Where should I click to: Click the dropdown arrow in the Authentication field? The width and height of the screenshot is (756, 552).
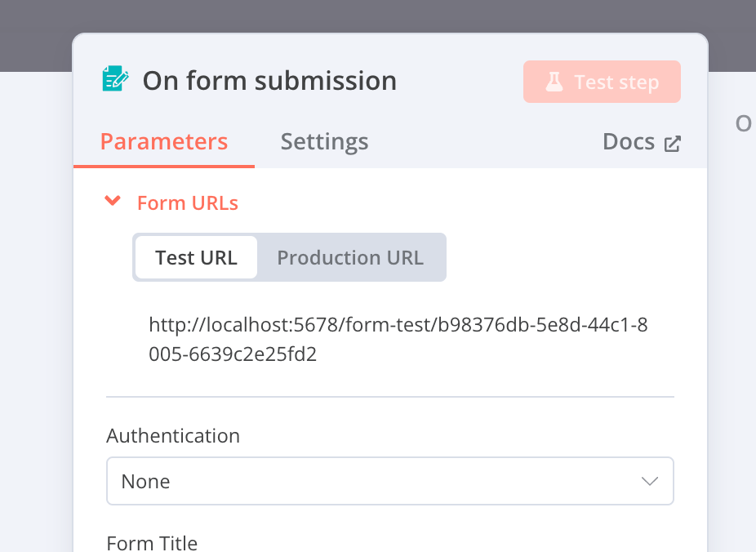click(x=650, y=481)
